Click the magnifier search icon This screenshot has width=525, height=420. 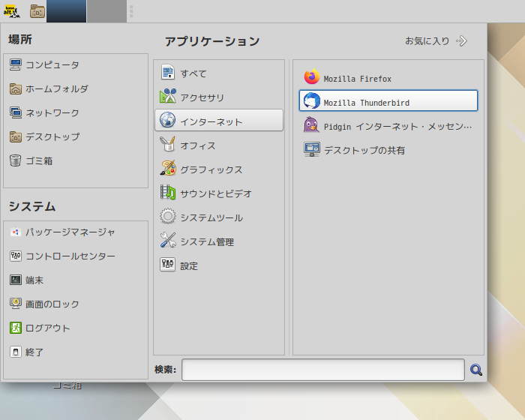point(475,370)
